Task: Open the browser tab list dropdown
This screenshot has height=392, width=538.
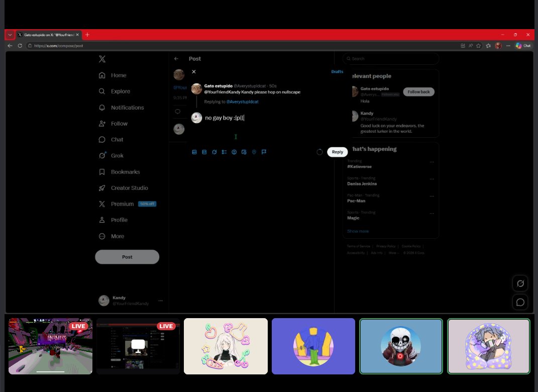Action: (10, 35)
